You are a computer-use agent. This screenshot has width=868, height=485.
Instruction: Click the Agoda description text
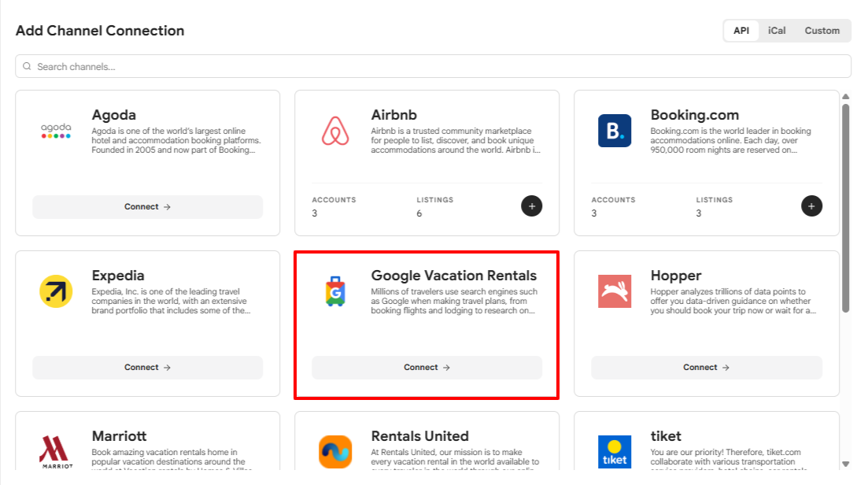pyautogui.click(x=176, y=141)
